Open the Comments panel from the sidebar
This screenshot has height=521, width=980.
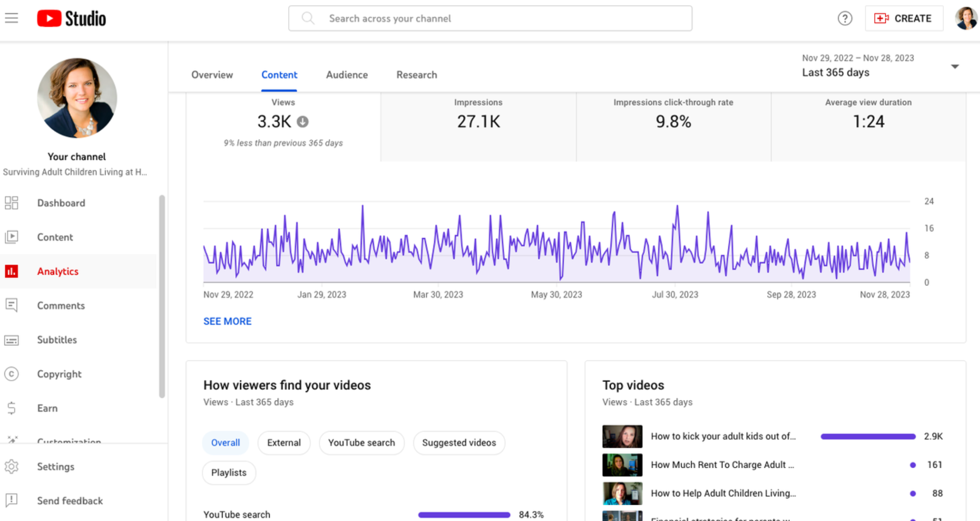point(11,305)
